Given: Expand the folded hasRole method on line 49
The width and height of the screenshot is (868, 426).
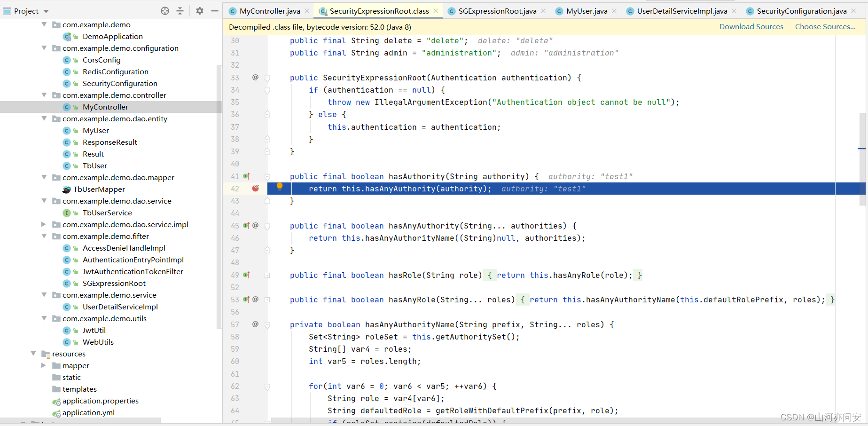Looking at the screenshot, I should (x=267, y=275).
